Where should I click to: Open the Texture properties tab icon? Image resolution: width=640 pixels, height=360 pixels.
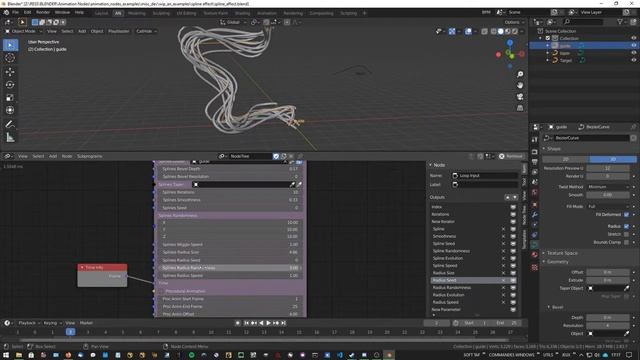(535, 267)
